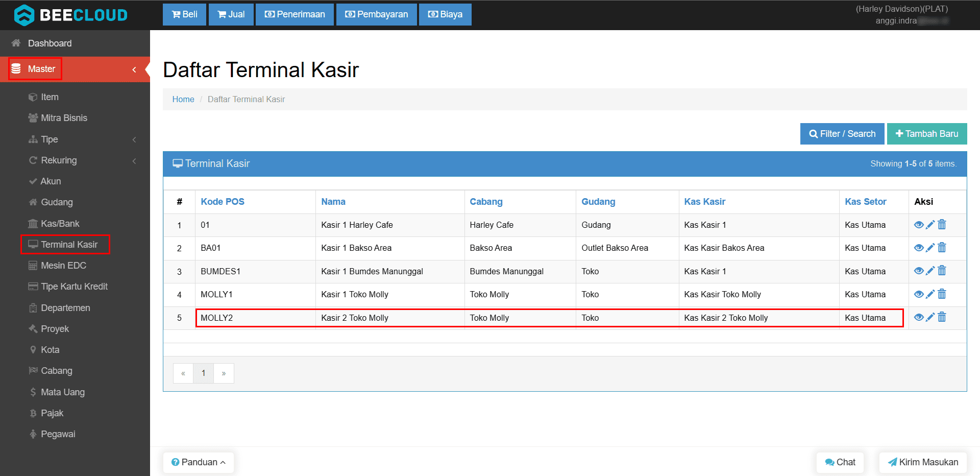
Task: Delete the MOLLY1 terminal row
Action: [942, 294]
